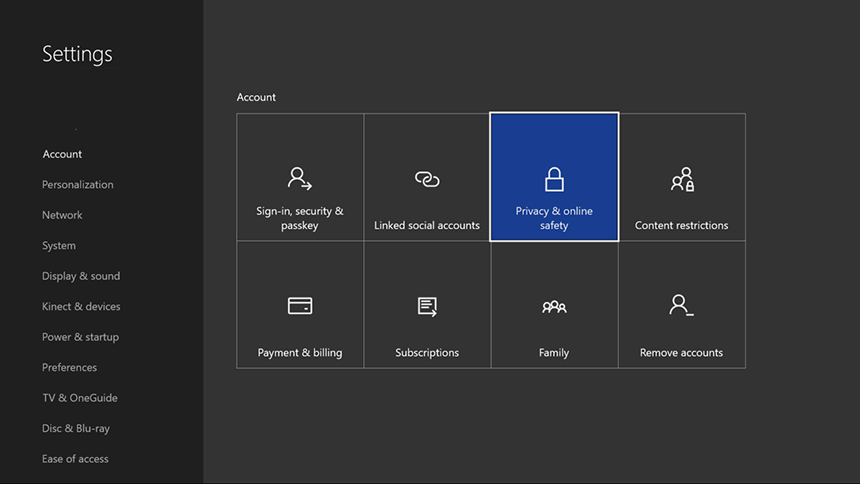Open Kinect & devices settings
Screen dimensions: 860x484
(81, 307)
